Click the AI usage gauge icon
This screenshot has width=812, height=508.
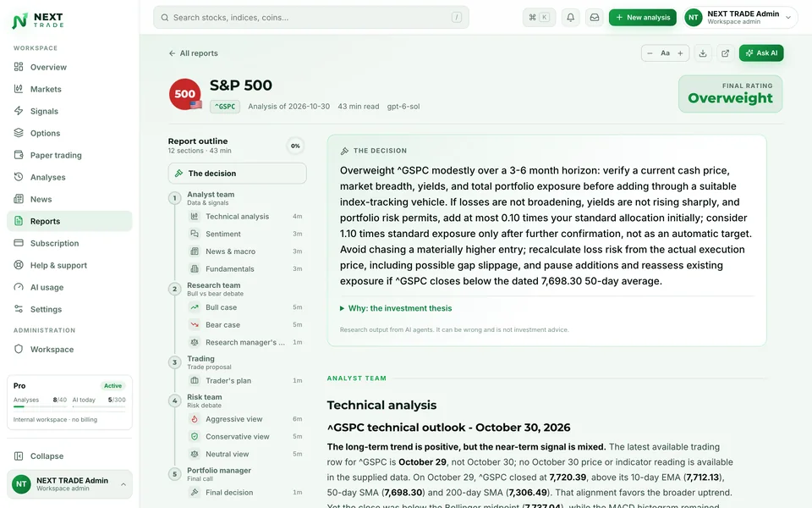pos(19,287)
